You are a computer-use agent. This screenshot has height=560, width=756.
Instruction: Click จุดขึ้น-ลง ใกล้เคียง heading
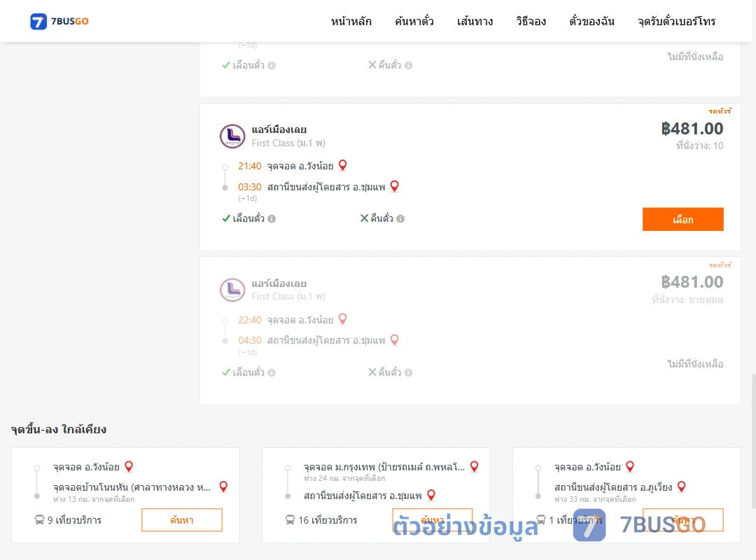(59, 429)
